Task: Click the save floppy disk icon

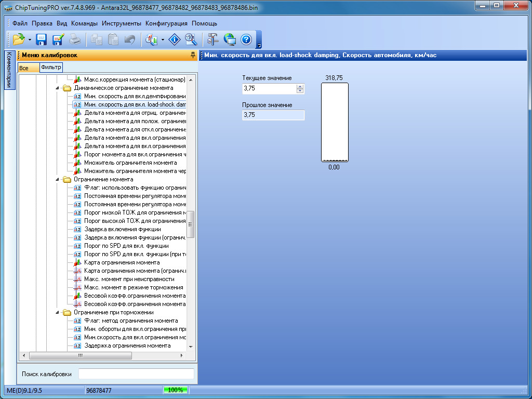Action: (42, 39)
